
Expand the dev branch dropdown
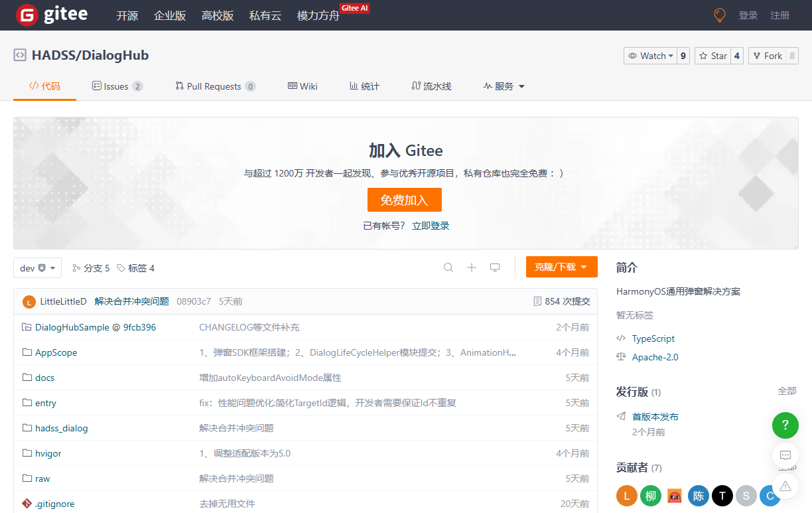click(37, 268)
